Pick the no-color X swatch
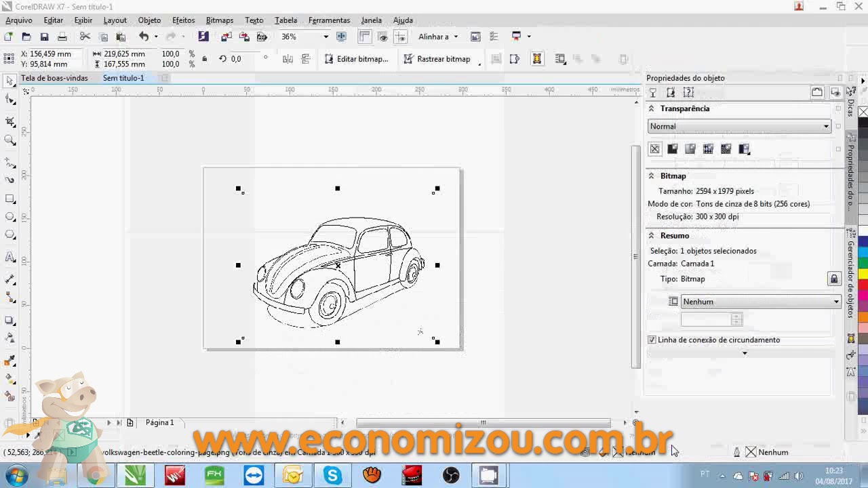This screenshot has width=868, height=488. coord(863,112)
